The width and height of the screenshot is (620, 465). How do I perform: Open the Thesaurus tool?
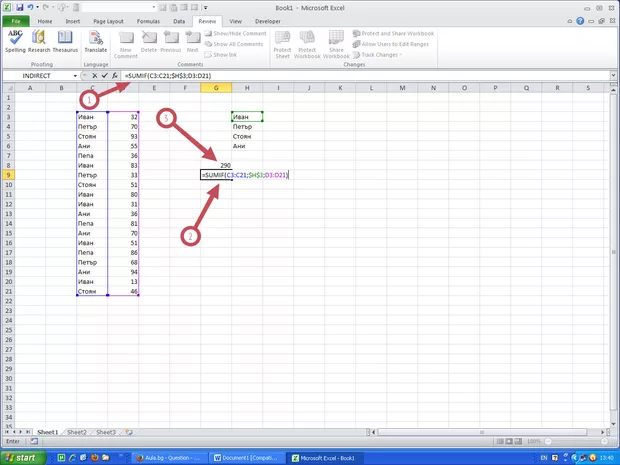(x=65, y=40)
